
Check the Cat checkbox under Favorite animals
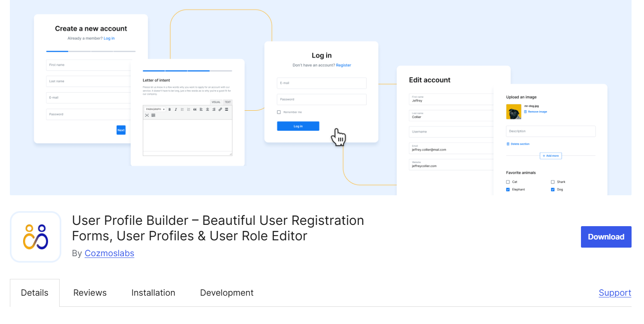click(509, 182)
